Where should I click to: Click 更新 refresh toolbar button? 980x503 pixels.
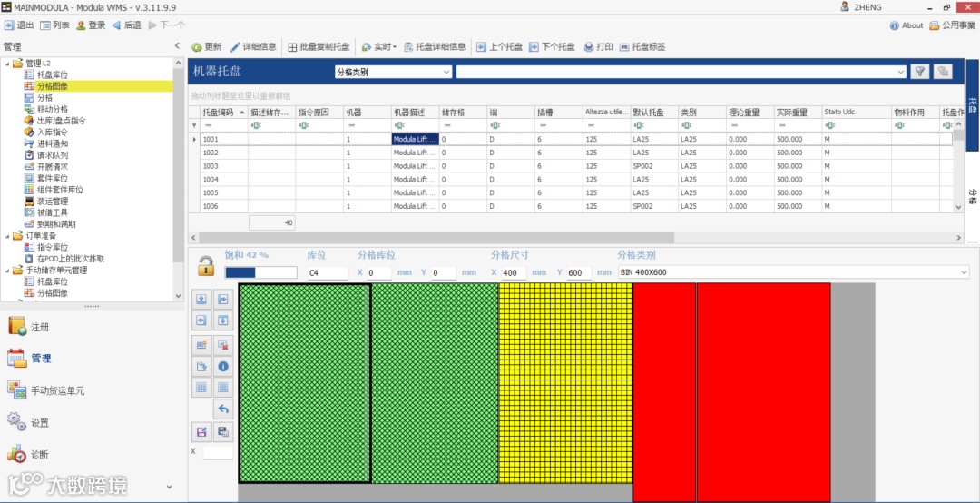tap(206, 47)
